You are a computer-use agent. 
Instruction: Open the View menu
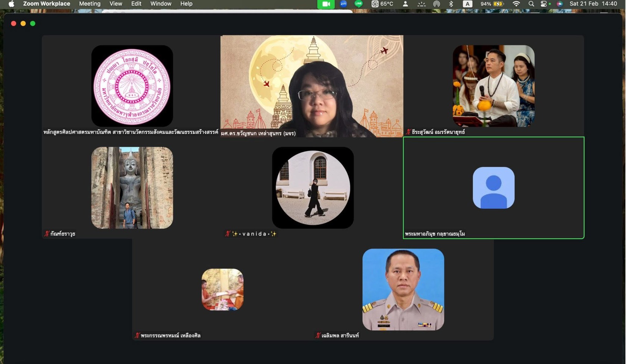coord(116,4)
